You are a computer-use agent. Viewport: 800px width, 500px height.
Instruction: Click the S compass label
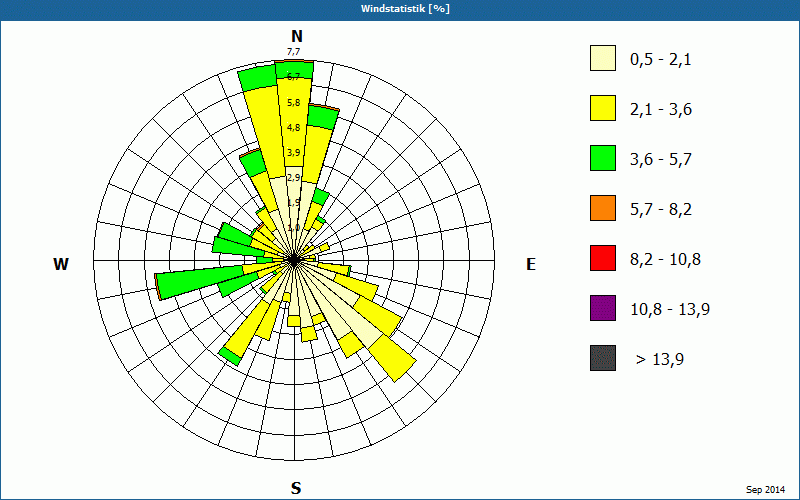point(296,488)
